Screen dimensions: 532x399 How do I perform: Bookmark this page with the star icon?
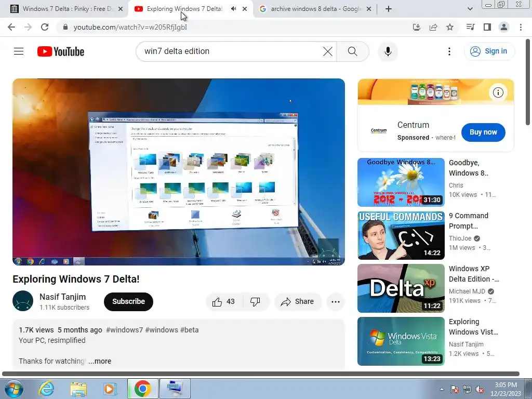(450, 27)
